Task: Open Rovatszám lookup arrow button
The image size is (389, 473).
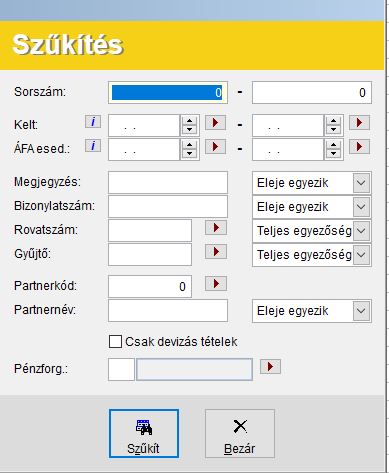Action: coord(216,228)
